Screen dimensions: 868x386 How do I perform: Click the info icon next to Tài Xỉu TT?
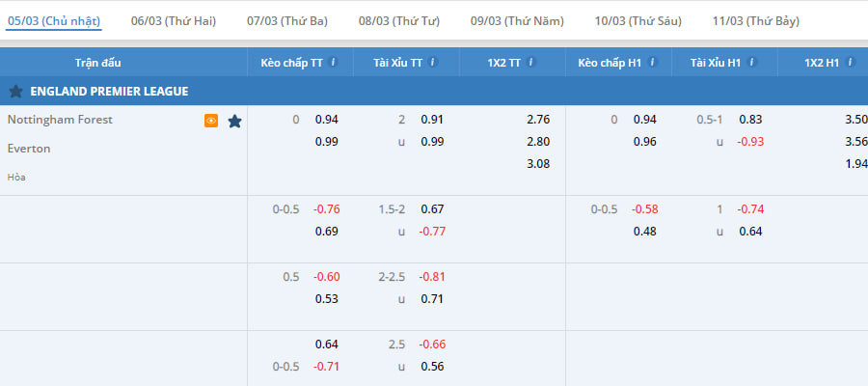(x=433, y=63)
